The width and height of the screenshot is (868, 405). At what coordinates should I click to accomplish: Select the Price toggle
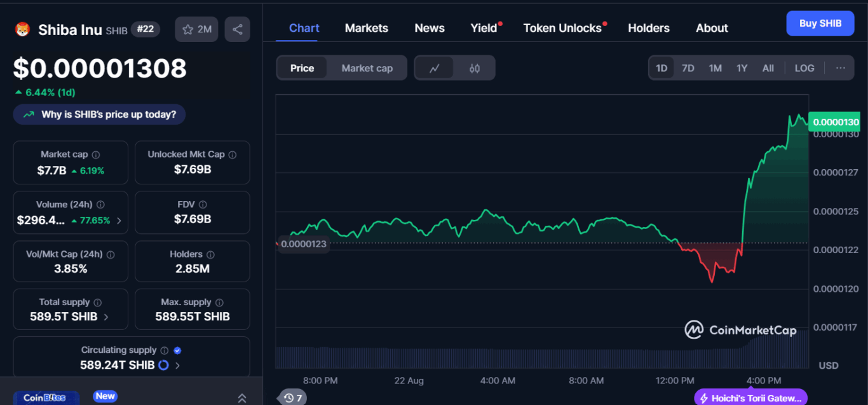[x=302, y=68]
